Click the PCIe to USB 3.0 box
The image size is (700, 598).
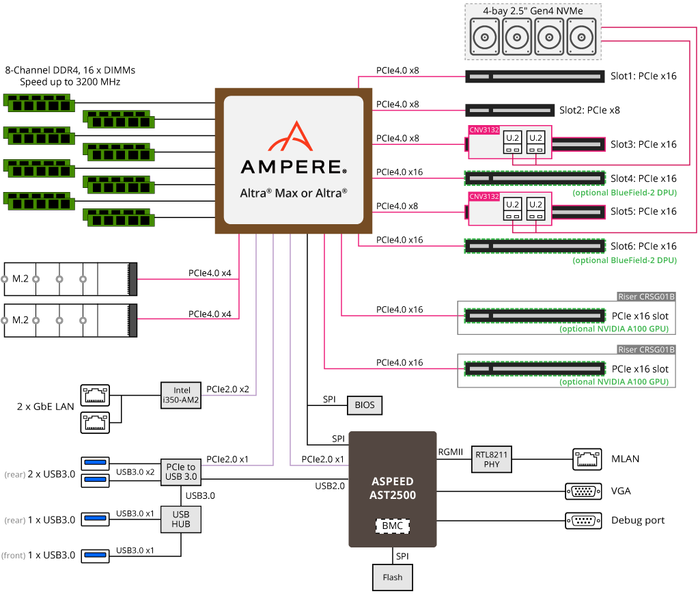tap(181, 472)
